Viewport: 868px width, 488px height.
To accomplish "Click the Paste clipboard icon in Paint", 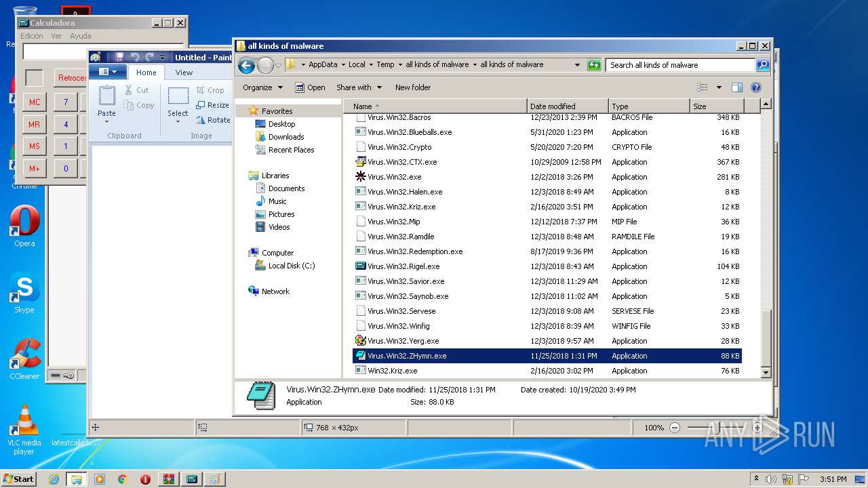I will click(107, 96).
